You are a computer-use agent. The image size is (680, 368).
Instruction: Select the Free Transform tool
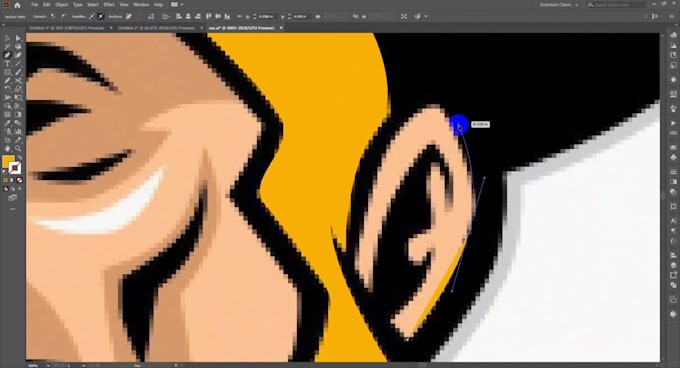18,98
